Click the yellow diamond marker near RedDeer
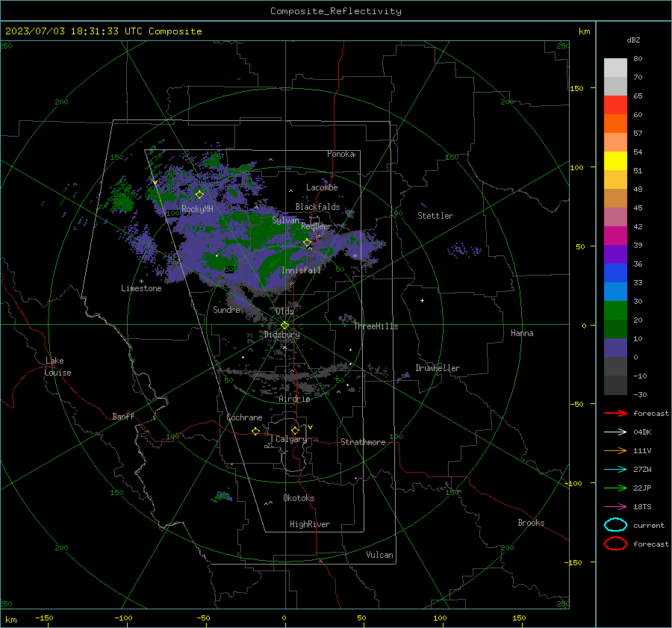 [308, 243]
